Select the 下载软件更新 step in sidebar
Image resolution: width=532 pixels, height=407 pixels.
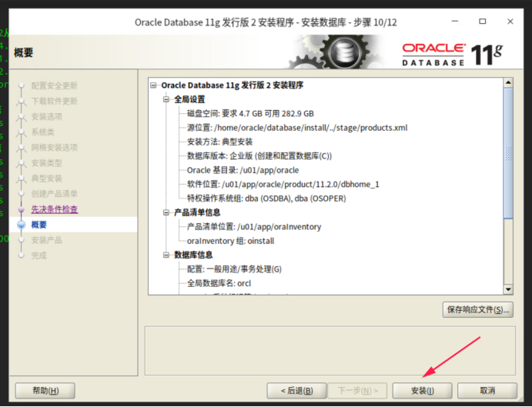55,101
